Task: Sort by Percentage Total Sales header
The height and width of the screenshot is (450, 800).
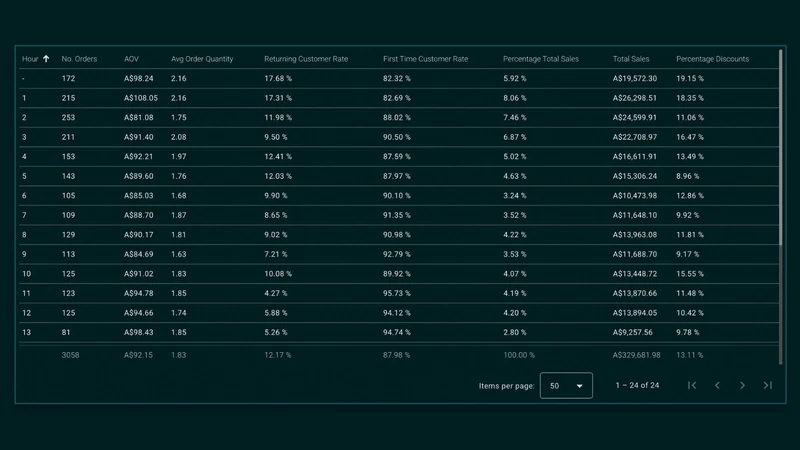Action: (541, 59)
